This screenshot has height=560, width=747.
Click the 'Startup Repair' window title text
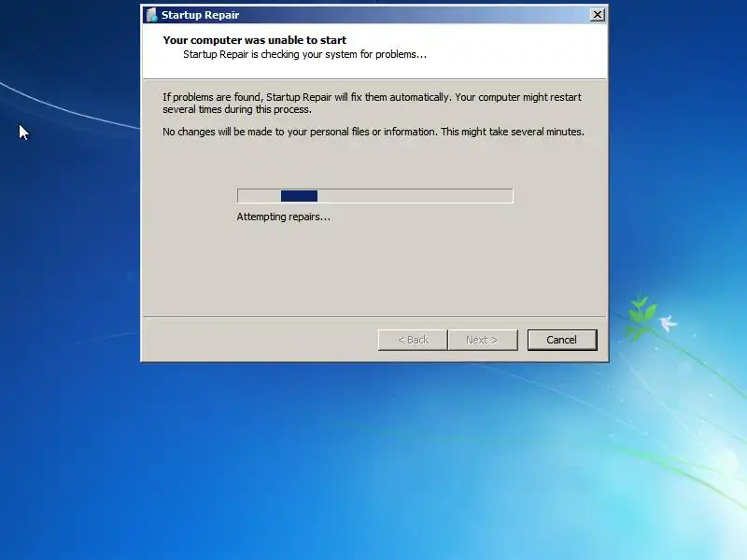pos(200,15)
